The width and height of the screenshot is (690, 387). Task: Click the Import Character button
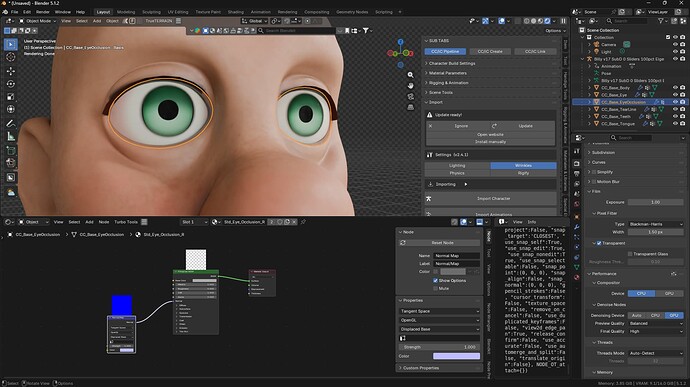point(491,199)
